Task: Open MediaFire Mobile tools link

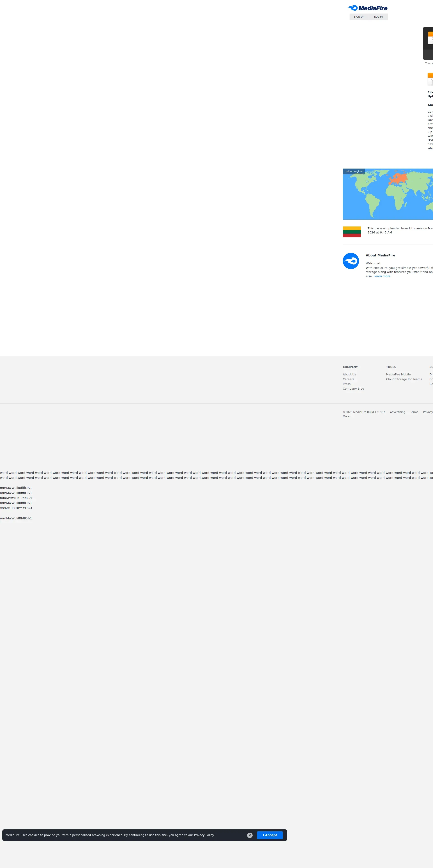Action: pos(398,374)
